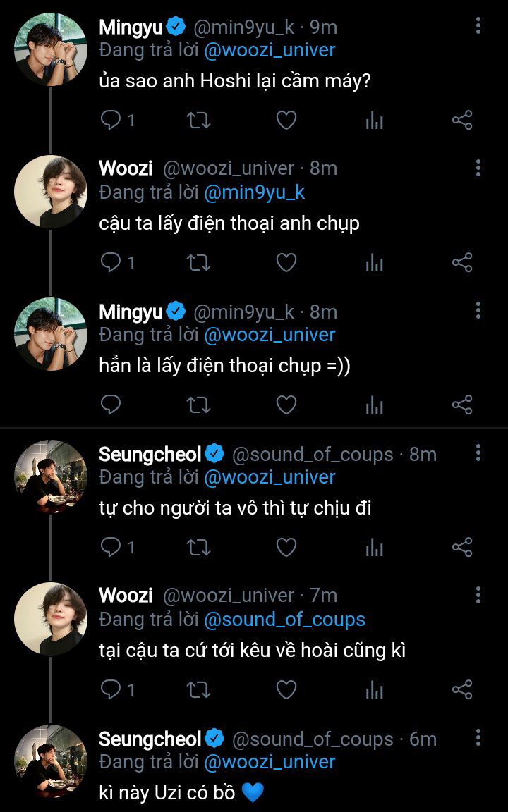
Task: Open more options on Seungcheol's "kì này Uzi" tweet
Action: coord(478,738)
